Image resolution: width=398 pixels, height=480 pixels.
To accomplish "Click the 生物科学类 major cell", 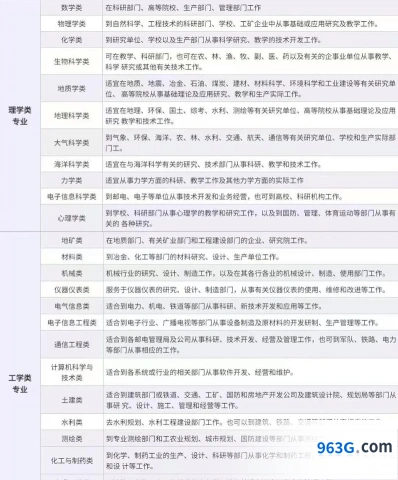I will (72, 61).
